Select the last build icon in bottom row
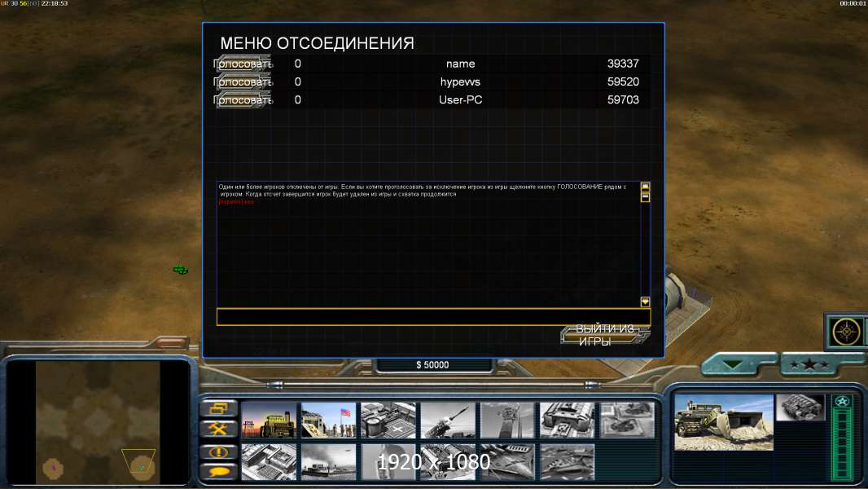The width and height of the screenshot is (868, 489). tap(568, 462)
